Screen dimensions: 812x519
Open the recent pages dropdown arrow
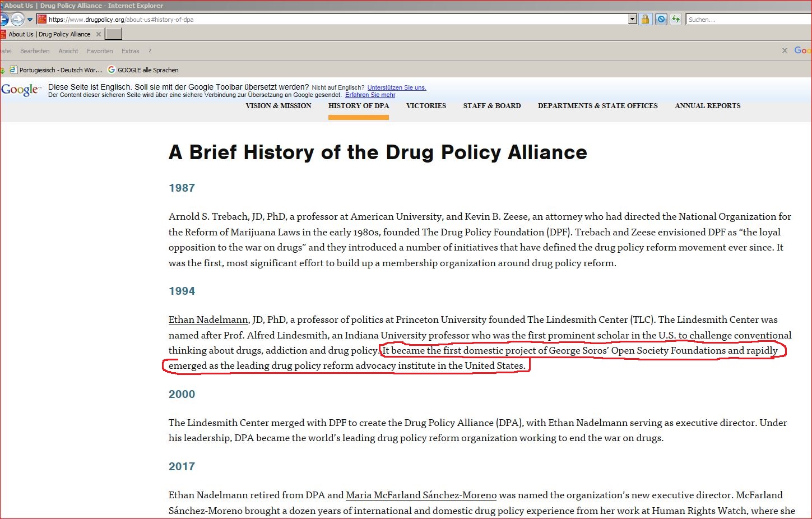(x=30, y=20)
